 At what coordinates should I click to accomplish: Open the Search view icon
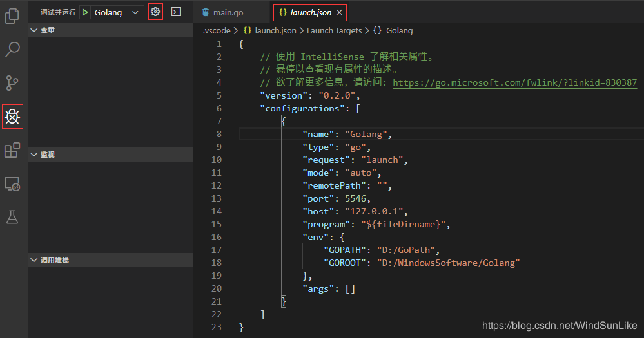tap(12, 49)
